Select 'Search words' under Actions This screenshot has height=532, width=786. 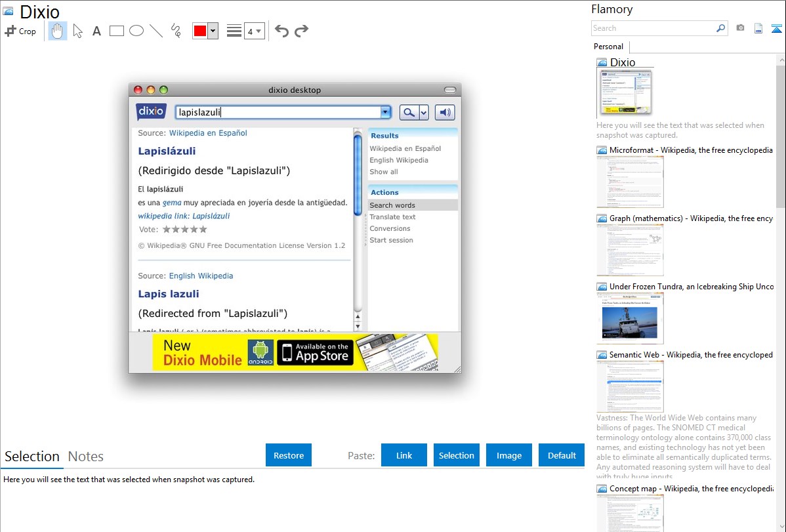413,205
